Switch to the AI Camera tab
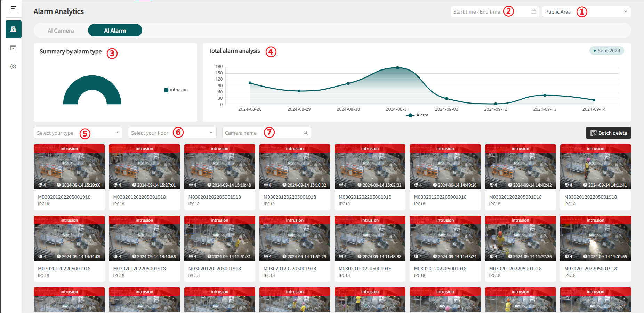 click(x=61, y=31)
